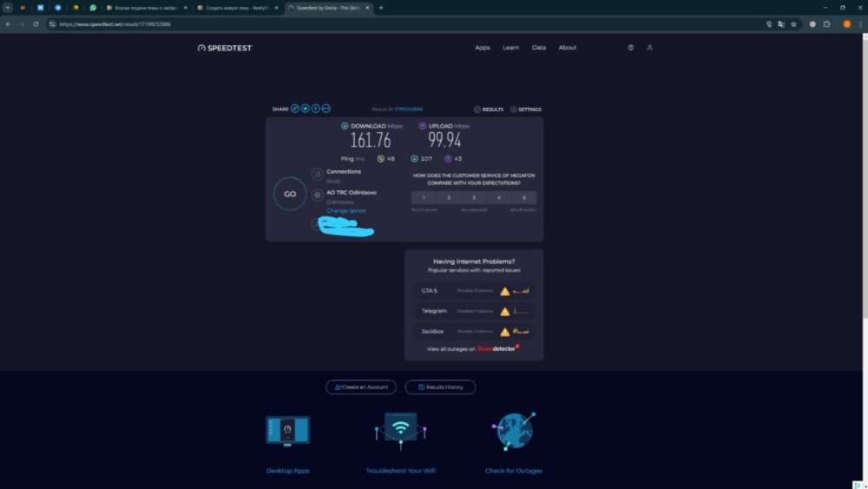Click the Download arrow icon
Screen dimensions: 868x489
point(345,126)
